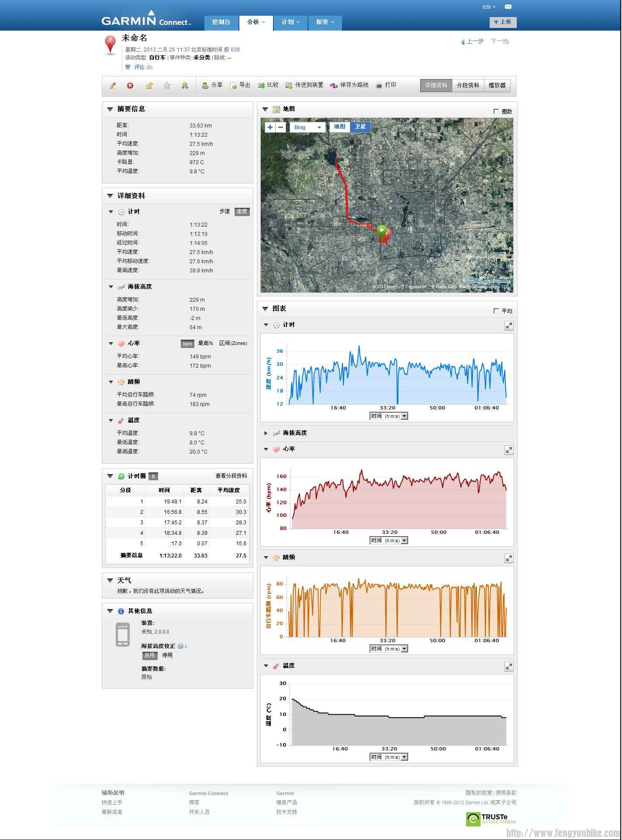Switch map to Satellite (卫星) view
622x840 pixels.
pos(360,127)
